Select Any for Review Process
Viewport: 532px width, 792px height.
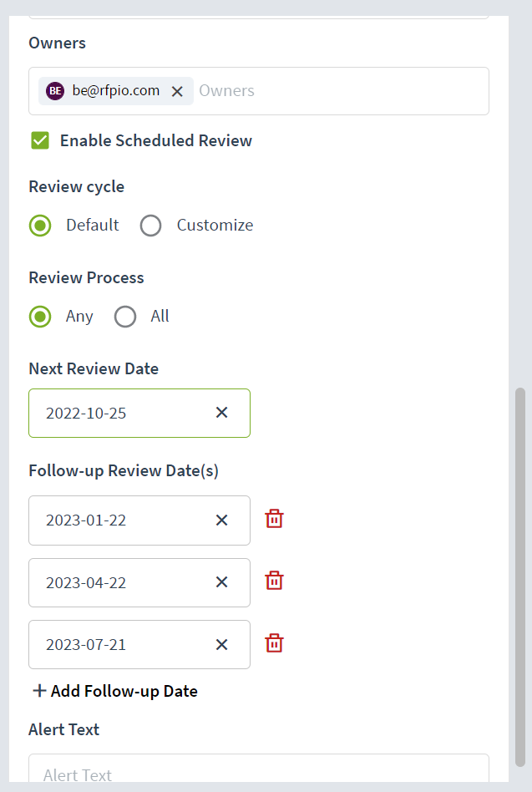coord(40,317)
